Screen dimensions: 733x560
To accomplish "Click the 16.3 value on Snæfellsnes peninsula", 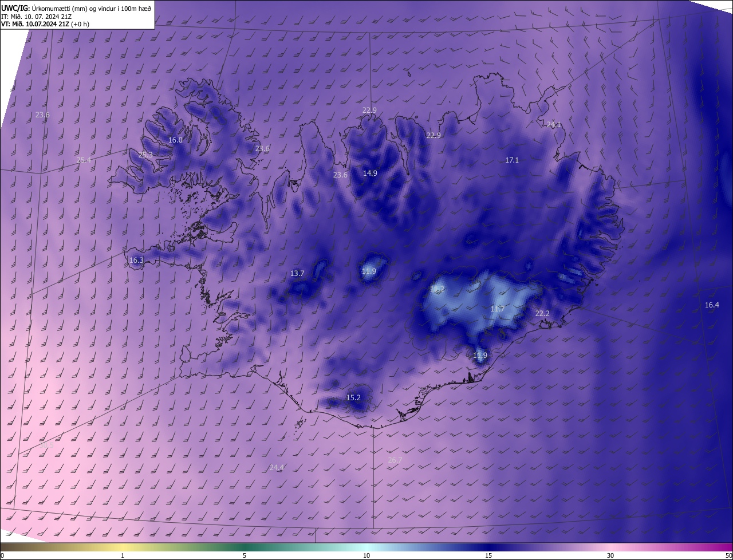I will click(x=136, y=260).
